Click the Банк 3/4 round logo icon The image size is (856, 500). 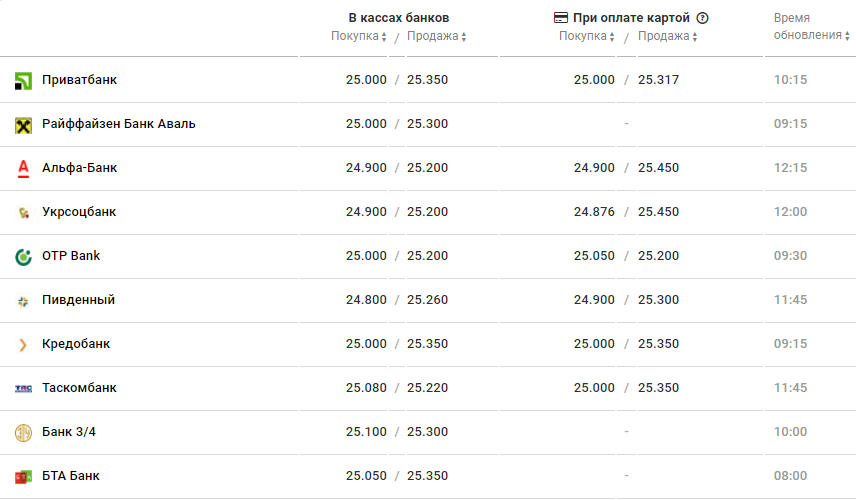tap(24, 433)
